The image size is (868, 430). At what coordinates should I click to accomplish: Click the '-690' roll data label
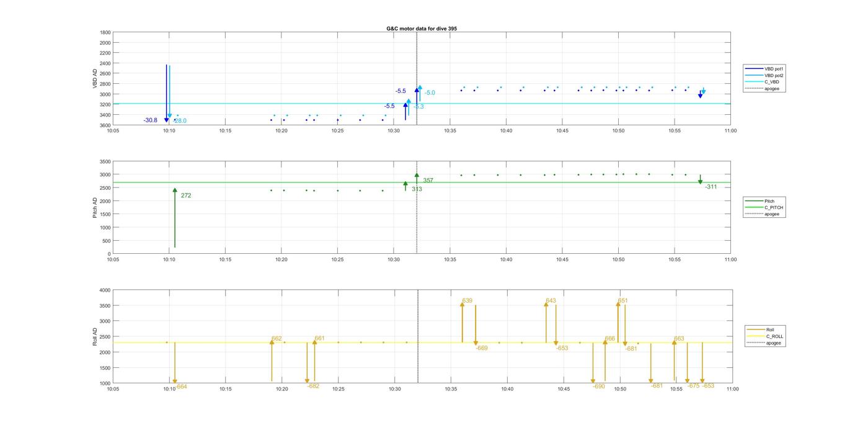[598, 386]
